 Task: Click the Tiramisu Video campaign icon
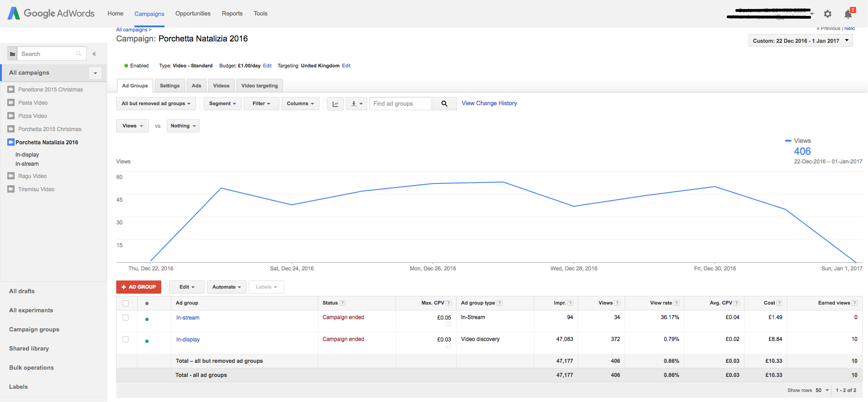pos(11,189)
